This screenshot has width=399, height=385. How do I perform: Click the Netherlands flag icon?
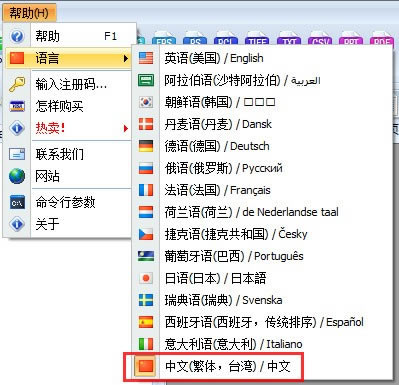coord(146,212)
